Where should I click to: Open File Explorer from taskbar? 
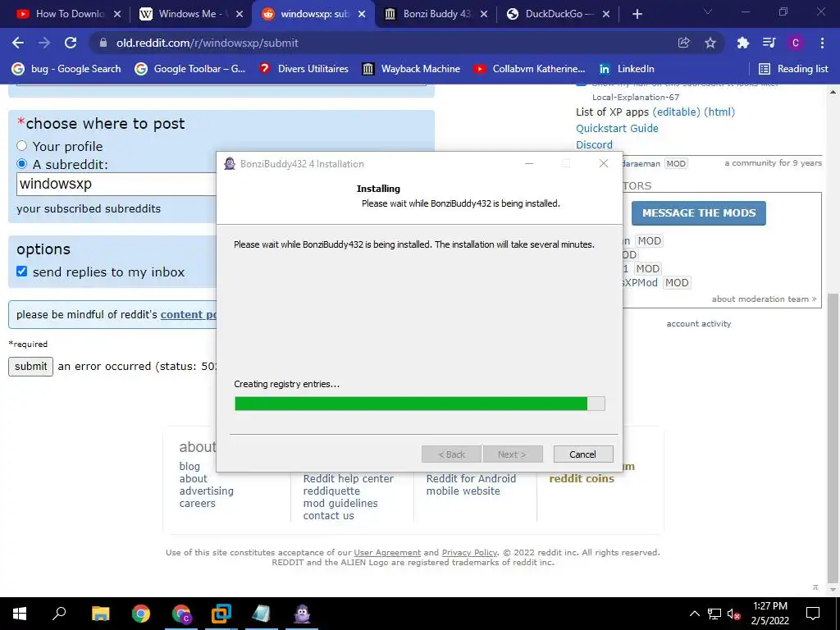coord(100,614)
